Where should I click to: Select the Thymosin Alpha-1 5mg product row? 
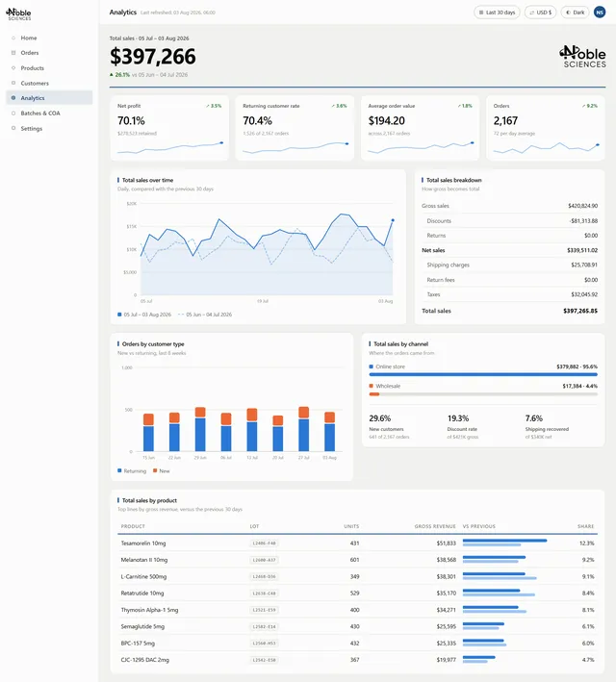tap(357, 610)
